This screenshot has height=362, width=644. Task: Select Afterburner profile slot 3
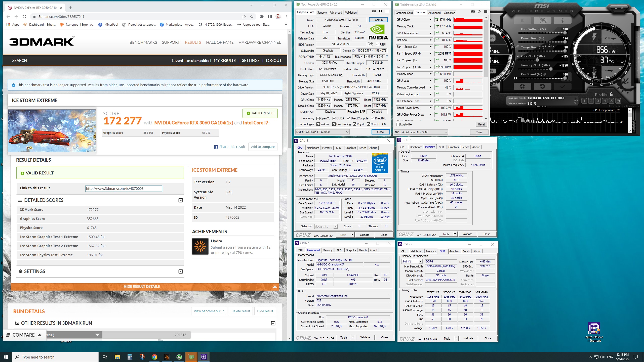tap(598, 101)
